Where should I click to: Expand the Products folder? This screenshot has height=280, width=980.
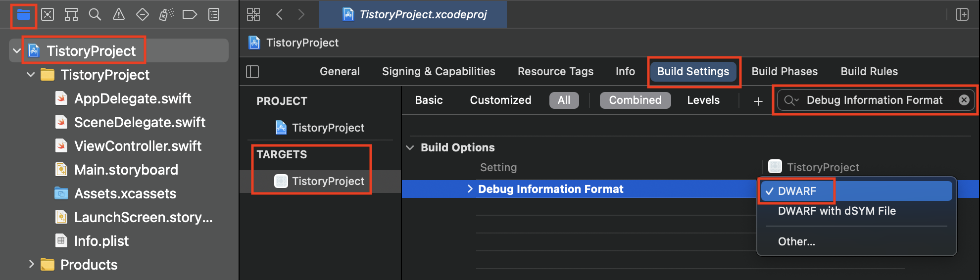click(31, 264)
